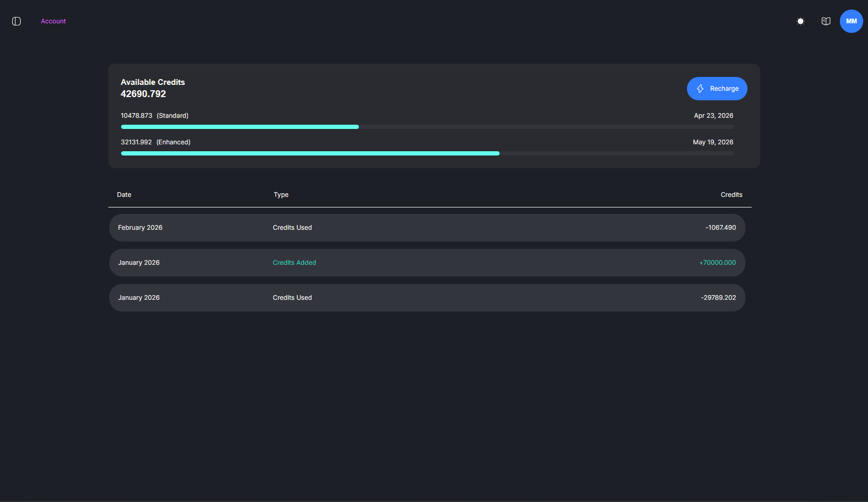Select the February 2026 Credits Used row

[x=427, y=228]
